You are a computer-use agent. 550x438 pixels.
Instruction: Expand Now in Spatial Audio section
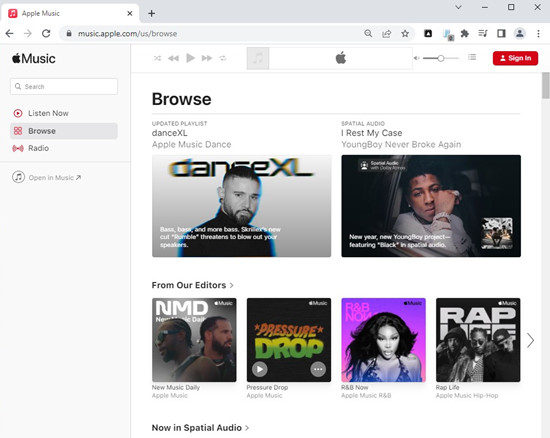click(200, 428)
